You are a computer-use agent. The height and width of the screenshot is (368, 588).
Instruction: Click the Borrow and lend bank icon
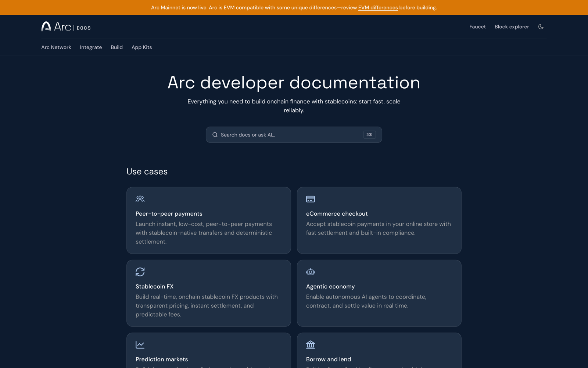coord(311,345)
